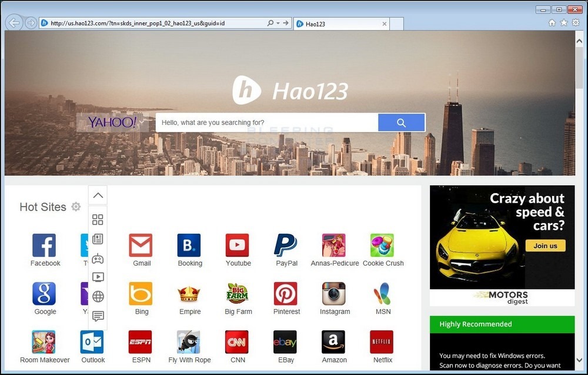Open the globe icon in floating sidebar

pos(98,297)
